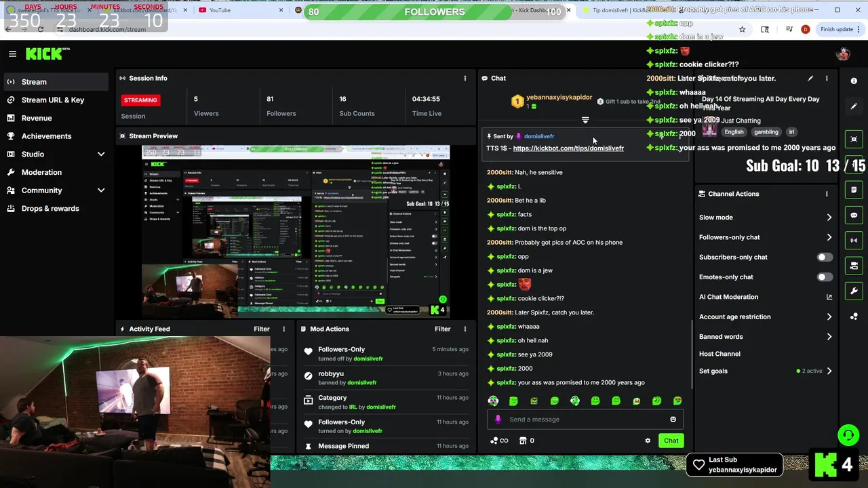Click the browser address bar URL

point(107,29)
